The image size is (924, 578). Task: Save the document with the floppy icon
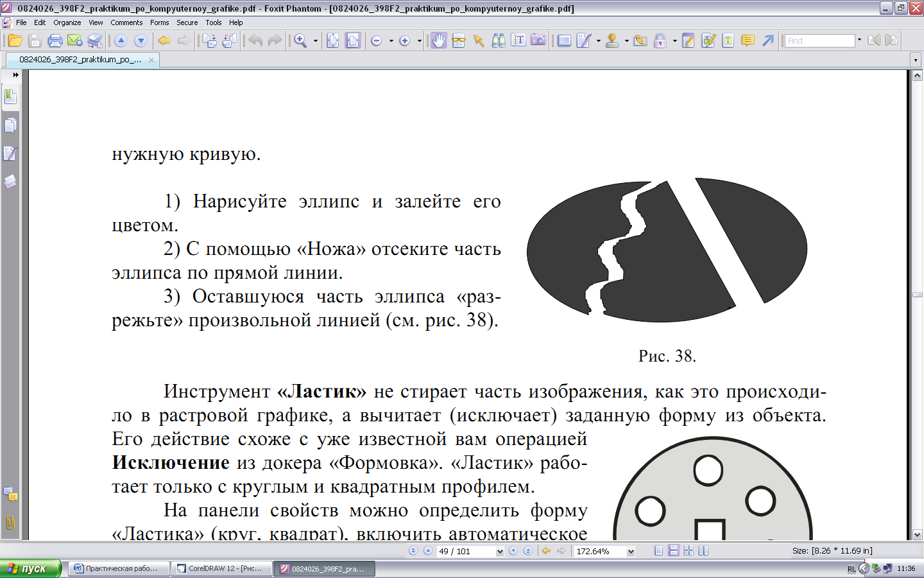pos(35,40)
